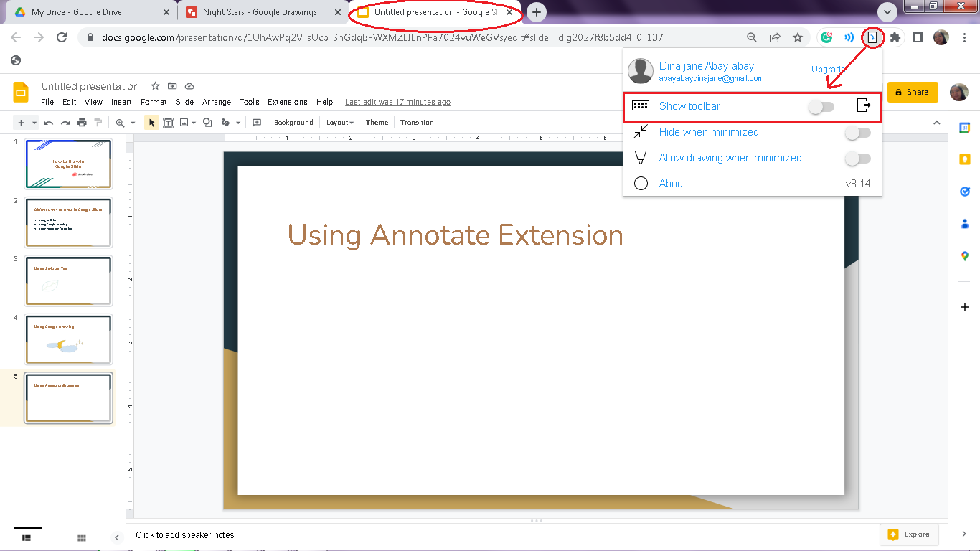Open the Format menu
Image resolution: width=980 pixels, height=551 pixels.
tap(154, 102)
